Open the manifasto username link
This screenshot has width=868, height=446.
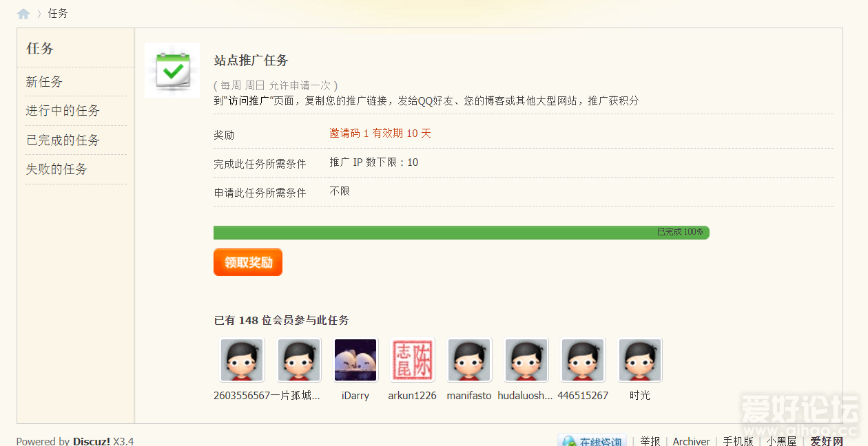click(x=469, y=396)
